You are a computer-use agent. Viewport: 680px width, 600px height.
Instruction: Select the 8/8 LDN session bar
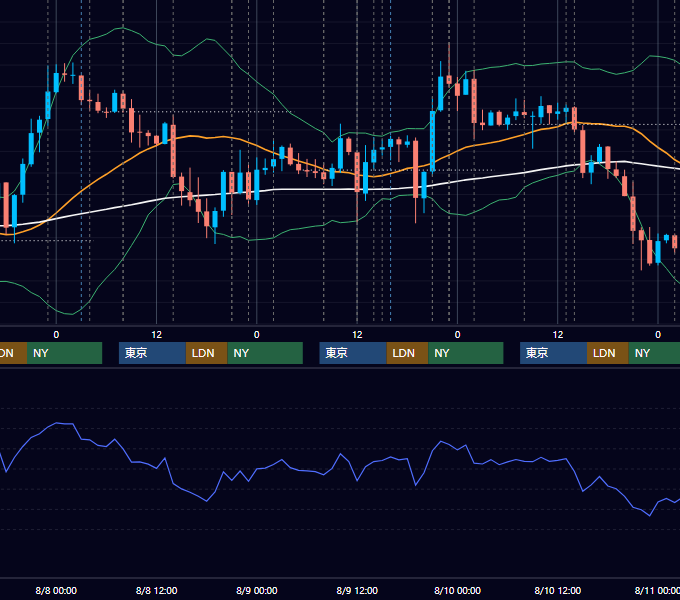pos(206,353)
